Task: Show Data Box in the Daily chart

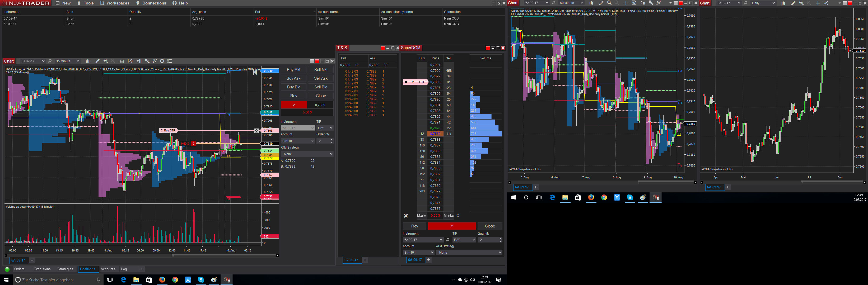Action: pyautogui.click(x=826, y=3)
